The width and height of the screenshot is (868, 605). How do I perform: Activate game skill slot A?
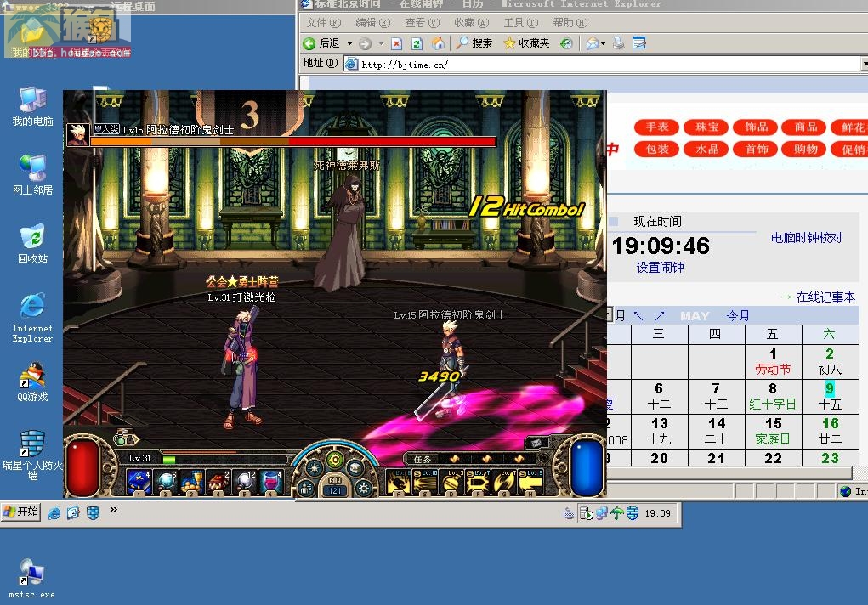point(399,483)
